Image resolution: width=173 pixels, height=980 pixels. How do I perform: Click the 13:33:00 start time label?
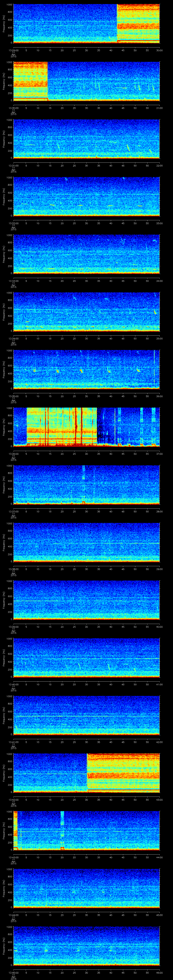[13, 281]
